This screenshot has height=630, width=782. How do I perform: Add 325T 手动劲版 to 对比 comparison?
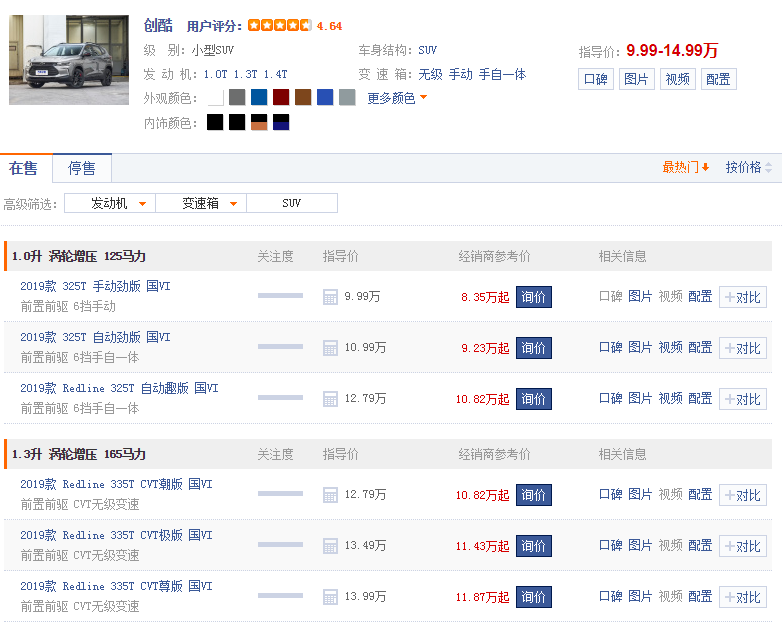(x=742, y=297)
